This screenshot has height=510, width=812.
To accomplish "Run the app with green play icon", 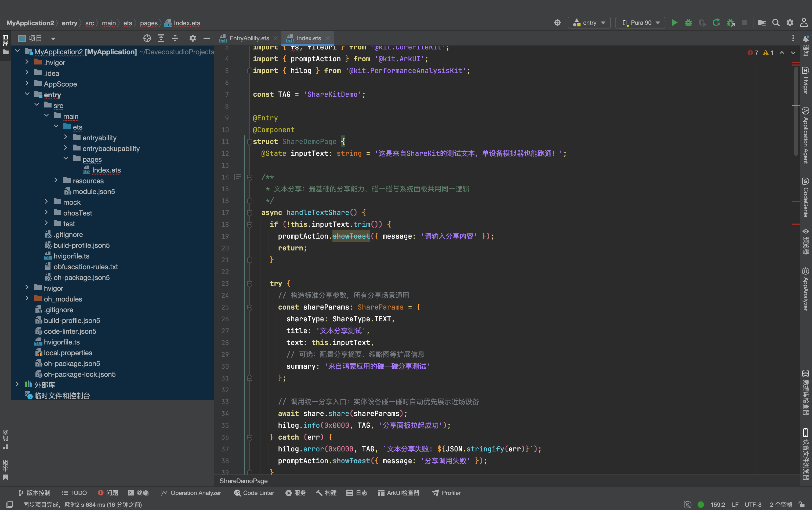I will [675, 23].
